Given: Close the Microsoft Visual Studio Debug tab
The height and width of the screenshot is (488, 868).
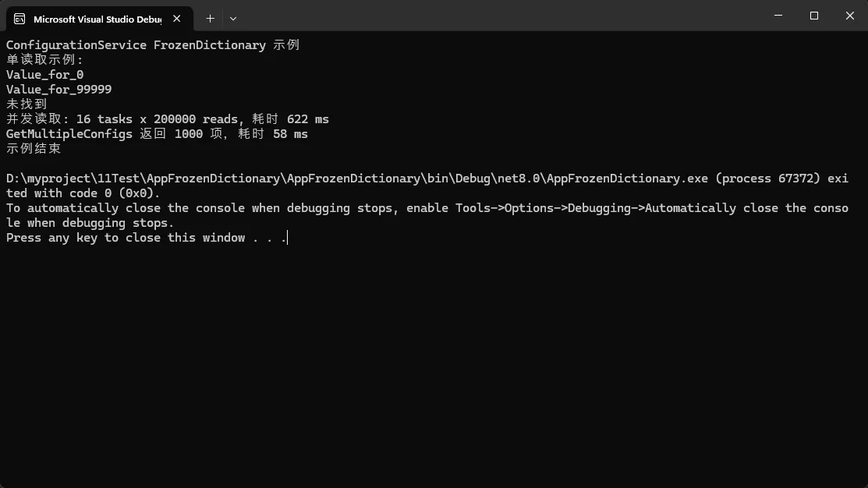Looking at the screenshot, I should pos(178,19).
